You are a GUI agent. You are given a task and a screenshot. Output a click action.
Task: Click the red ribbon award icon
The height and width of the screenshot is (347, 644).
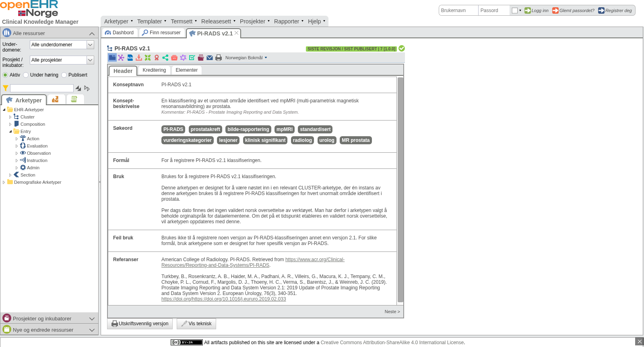pyautogui.click(x=157, y=58)
